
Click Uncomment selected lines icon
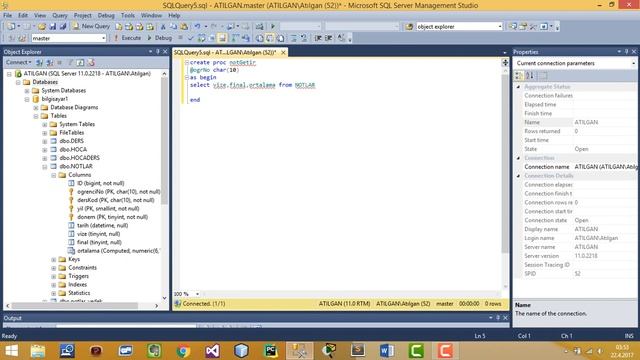click(304, 38)
